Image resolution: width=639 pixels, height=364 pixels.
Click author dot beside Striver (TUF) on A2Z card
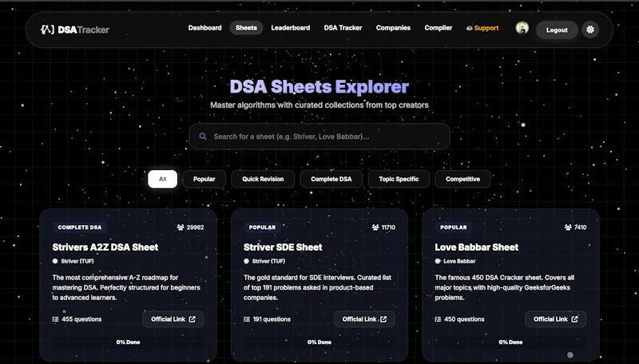55,261
